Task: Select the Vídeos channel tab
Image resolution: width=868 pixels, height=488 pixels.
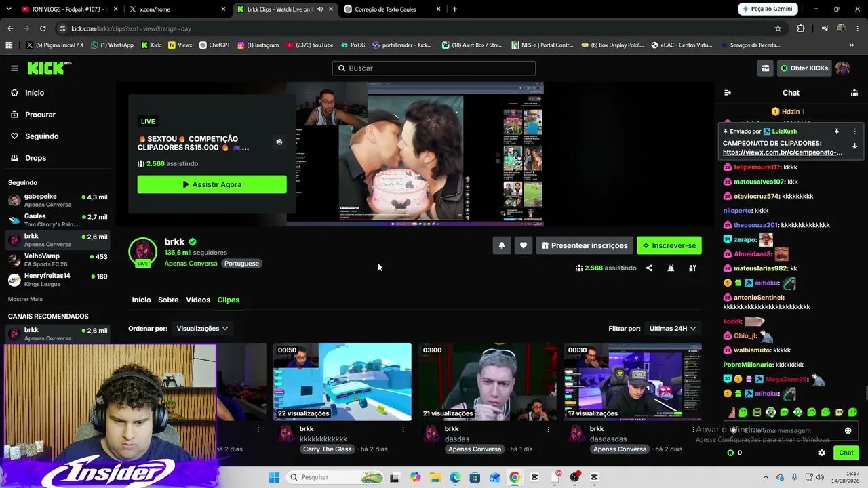Action: click(x=198, y=300)
